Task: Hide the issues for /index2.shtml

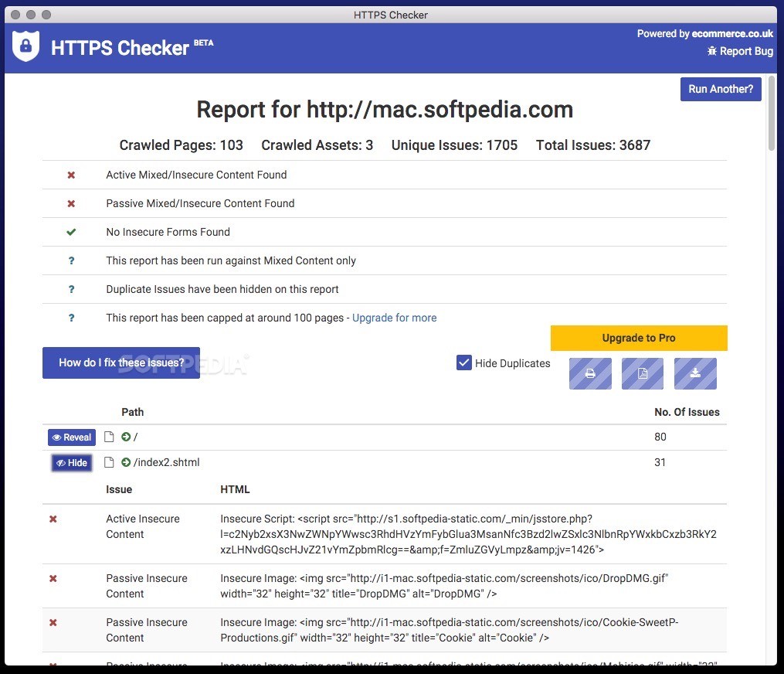Action: click(x=72, y=463)
